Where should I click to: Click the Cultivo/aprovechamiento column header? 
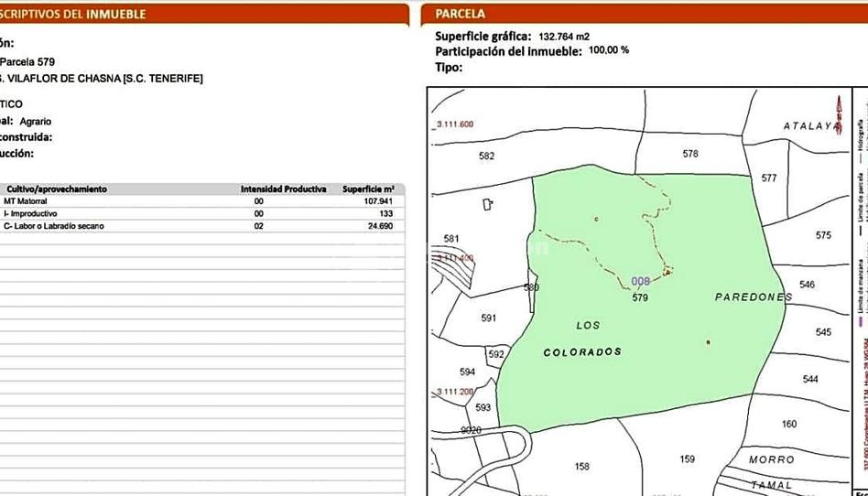tap(57, 189)
